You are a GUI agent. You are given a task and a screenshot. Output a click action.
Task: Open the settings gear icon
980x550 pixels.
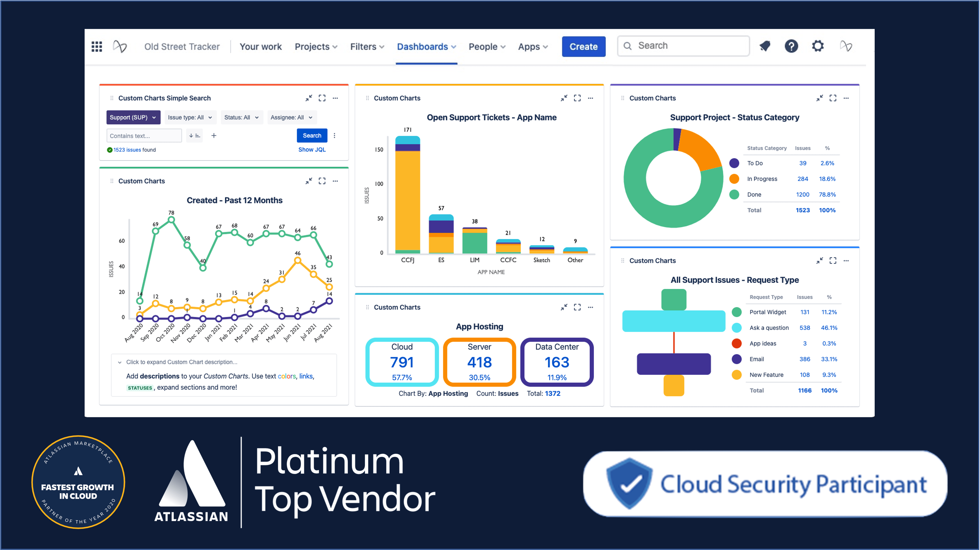(x=818, y=46)
